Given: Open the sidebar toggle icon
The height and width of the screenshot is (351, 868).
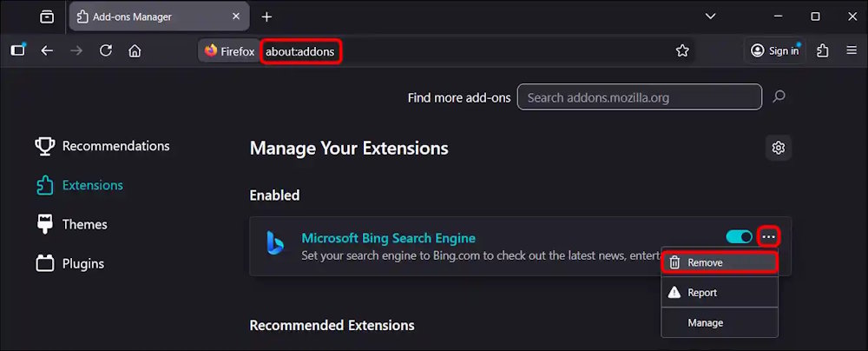Looking at the screenshot, I should pos(18,50).
